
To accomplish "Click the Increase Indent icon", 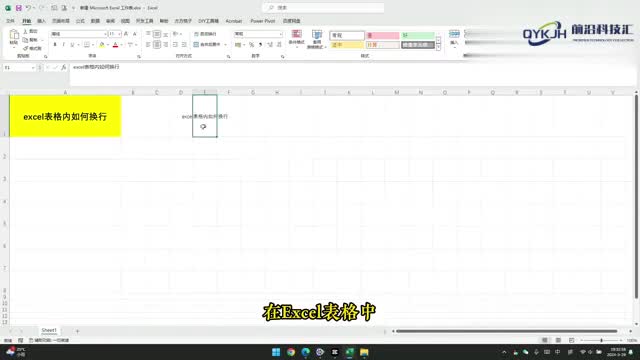I will click(x=184, y=44).
